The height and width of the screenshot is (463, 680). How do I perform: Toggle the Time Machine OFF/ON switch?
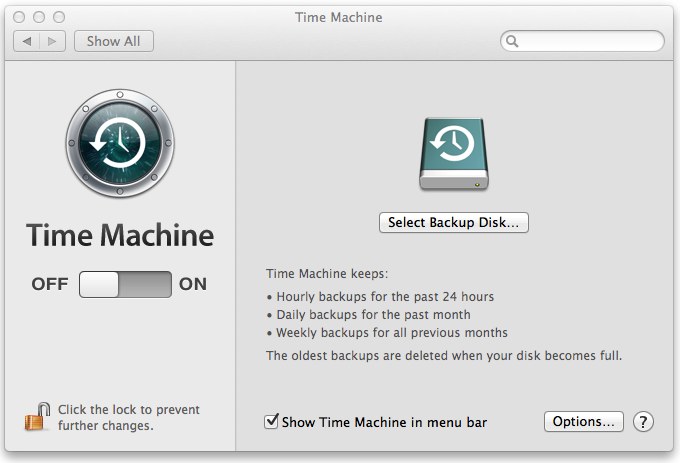coord(125,284)
